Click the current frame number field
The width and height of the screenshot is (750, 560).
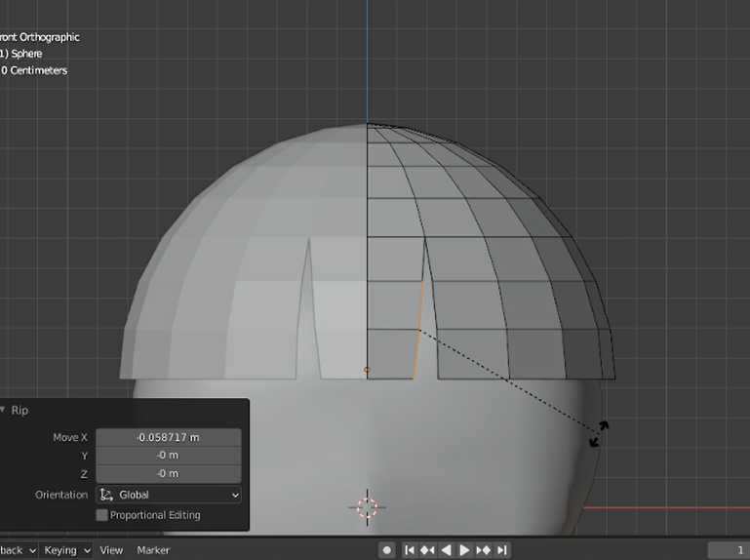point(729,550)
